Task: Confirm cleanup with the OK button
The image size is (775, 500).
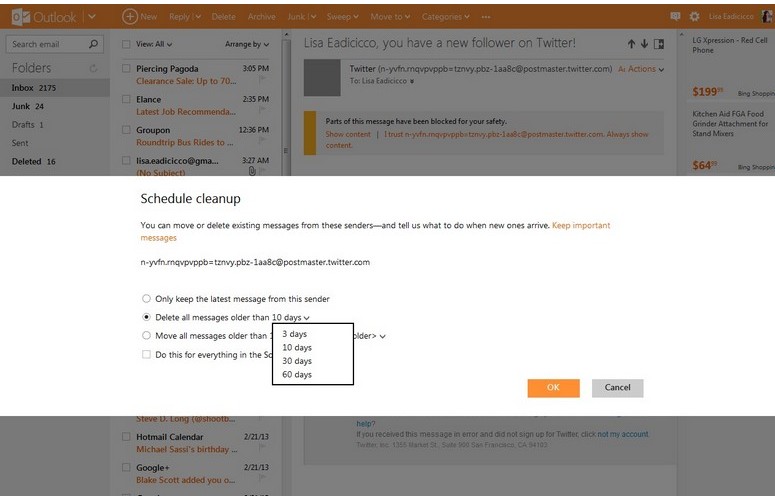Action: point(553,388)
